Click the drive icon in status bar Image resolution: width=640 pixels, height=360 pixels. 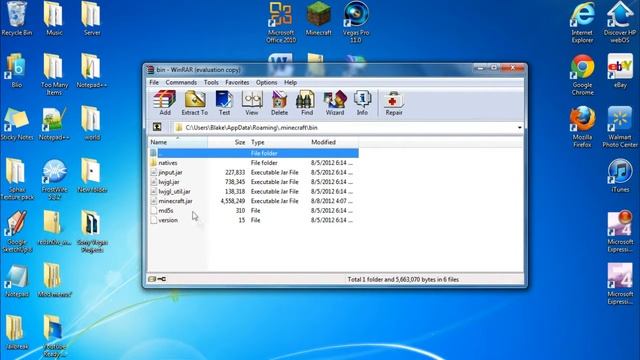pyautogui.click(x=152, y=279)
